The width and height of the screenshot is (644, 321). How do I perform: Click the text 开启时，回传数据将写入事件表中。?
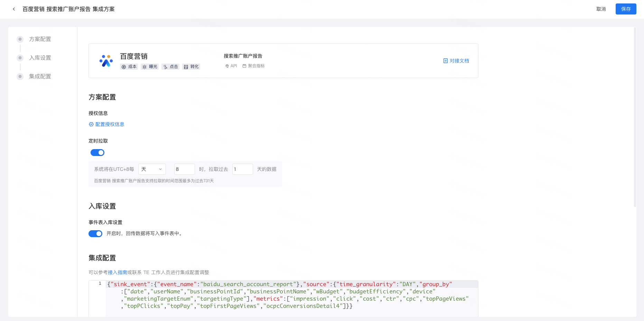tap(145, 234)
